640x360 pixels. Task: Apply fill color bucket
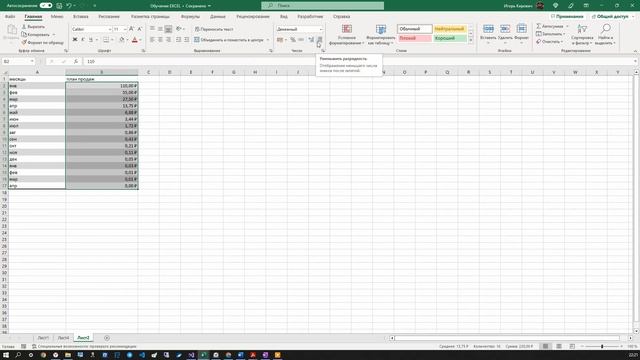(122, 40)
